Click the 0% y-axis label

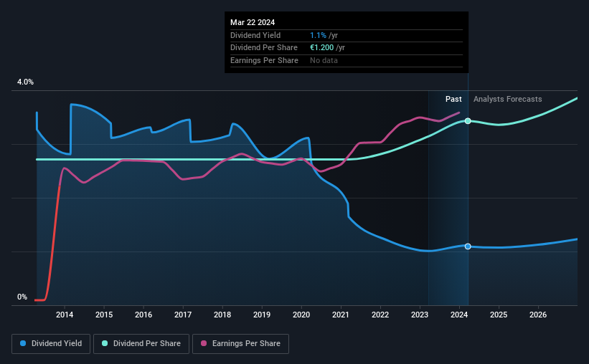(x=22, y=297)
